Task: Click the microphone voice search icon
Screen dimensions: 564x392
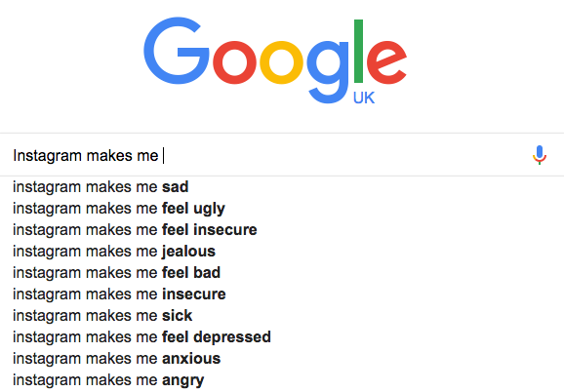Action: [540, 155]
